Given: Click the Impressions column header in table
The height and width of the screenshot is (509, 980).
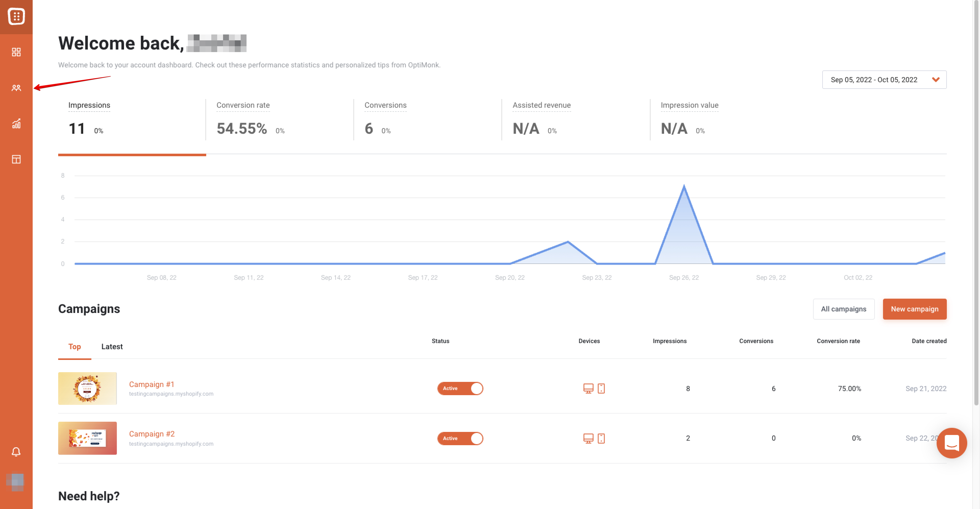Looking at the screenshot, I should coord(670,341).
